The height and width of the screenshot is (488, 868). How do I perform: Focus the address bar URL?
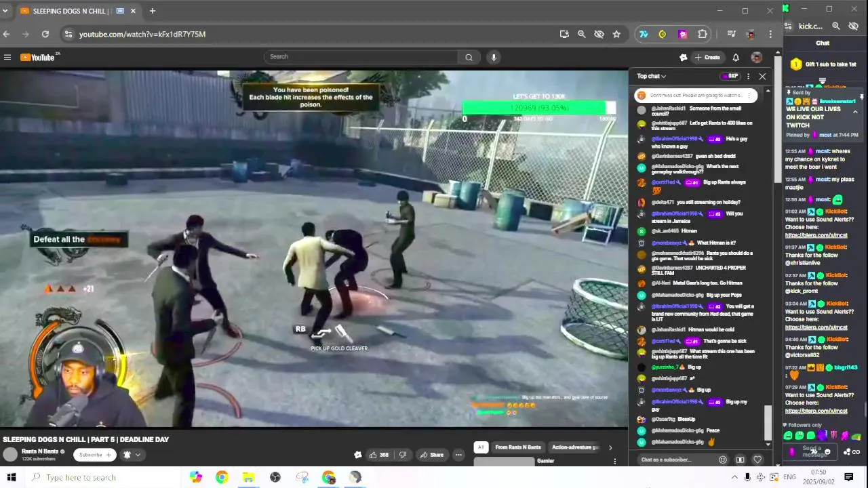pos(142,34)
